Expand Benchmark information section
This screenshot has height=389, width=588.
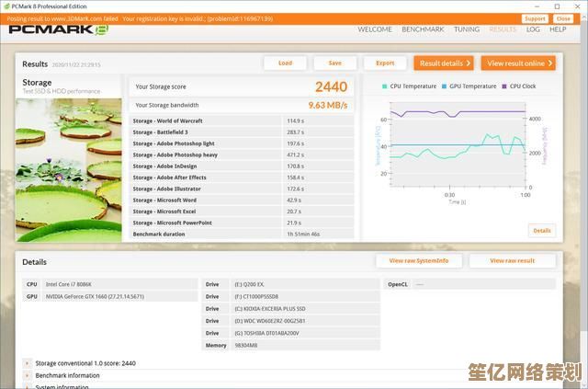27,375
